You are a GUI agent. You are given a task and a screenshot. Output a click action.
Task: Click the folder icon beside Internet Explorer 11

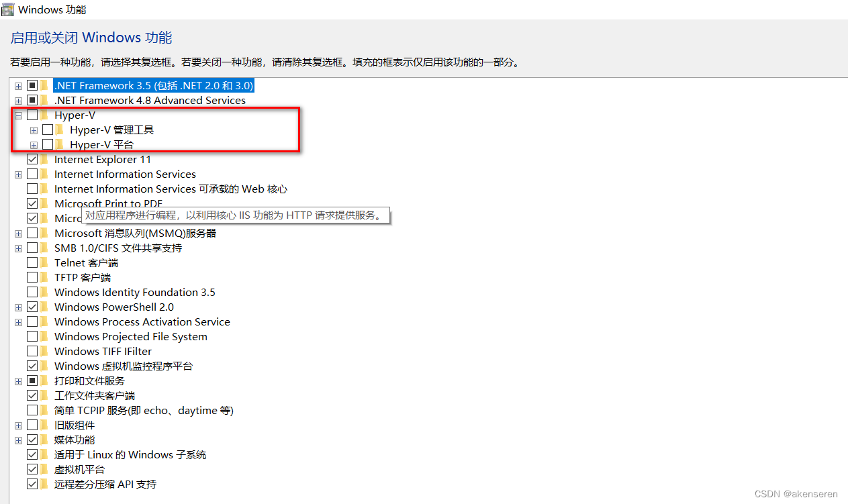coord(44,160)
